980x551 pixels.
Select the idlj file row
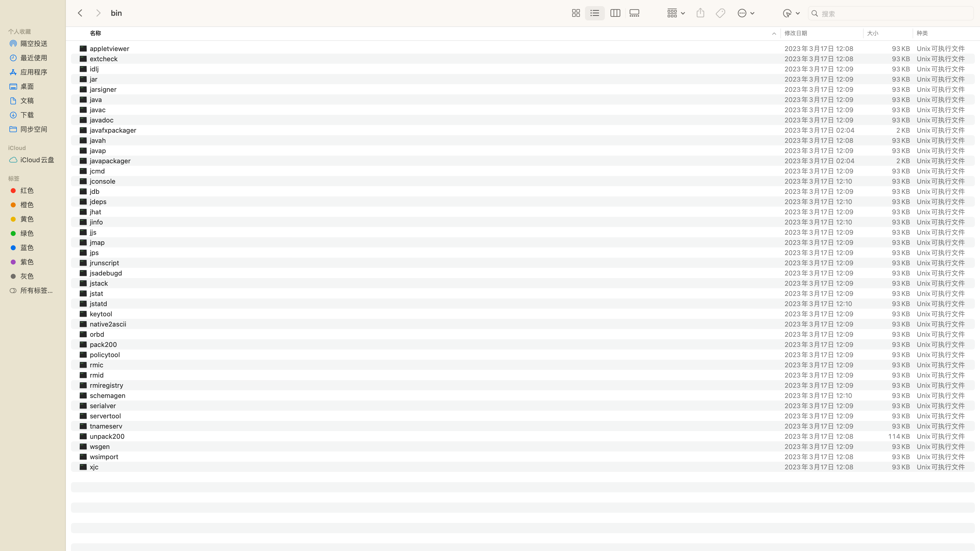pyautogui.click(x=523, y=69)
